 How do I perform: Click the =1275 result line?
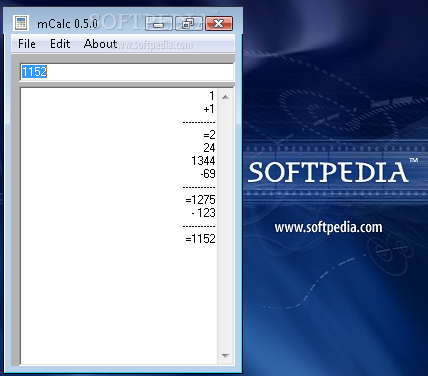point(200,200)
